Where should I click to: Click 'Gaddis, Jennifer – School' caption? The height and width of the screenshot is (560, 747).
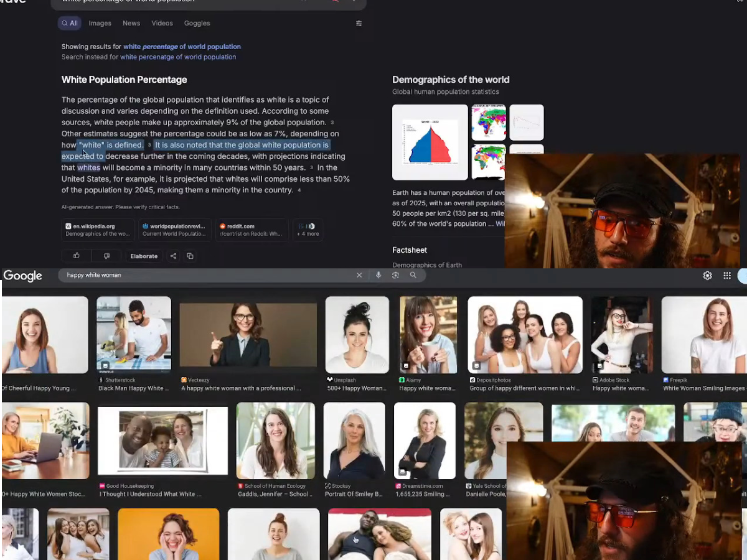point(275,494)
